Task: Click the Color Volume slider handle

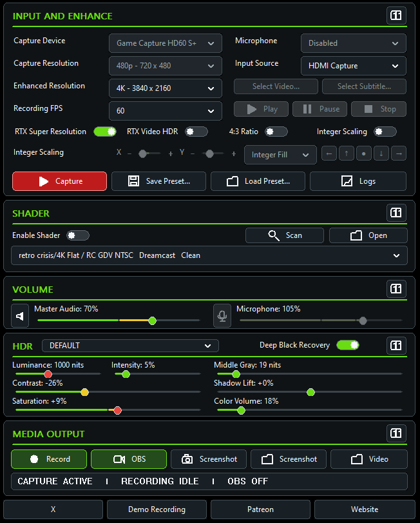Action: [241, 410]
